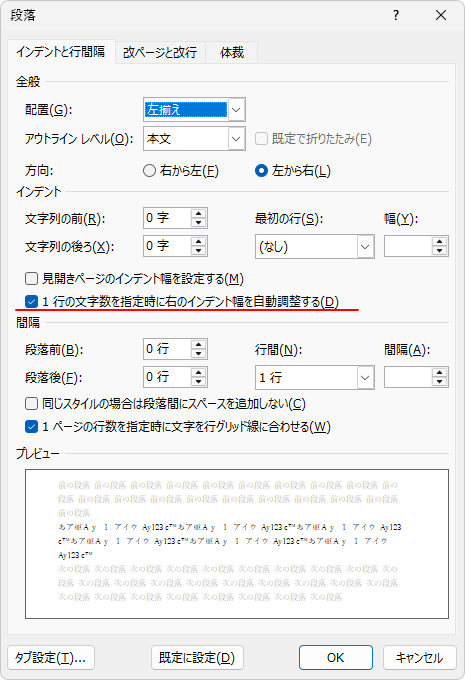Decrease the 間隔 spacing amount
This screenshot has height=680, width=465.
point(440,382)
